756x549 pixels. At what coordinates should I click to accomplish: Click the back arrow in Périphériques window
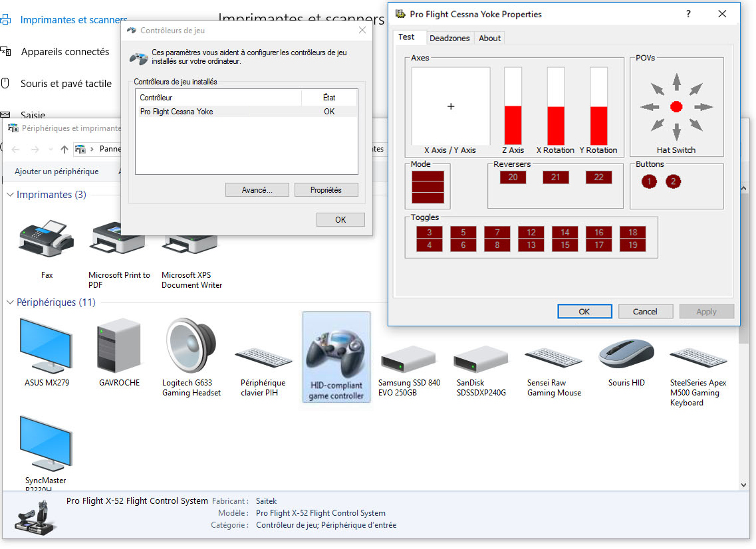[15, 149]
